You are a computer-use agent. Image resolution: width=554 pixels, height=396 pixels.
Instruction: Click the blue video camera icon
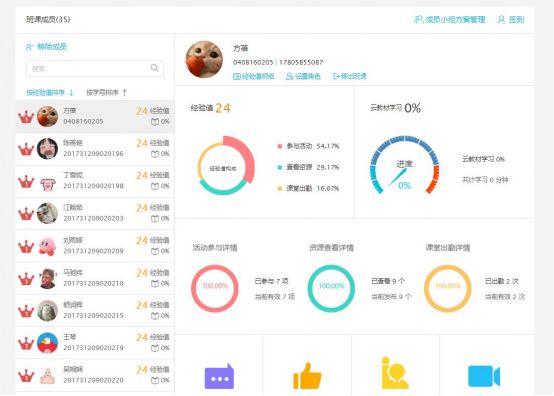point(484,376)
